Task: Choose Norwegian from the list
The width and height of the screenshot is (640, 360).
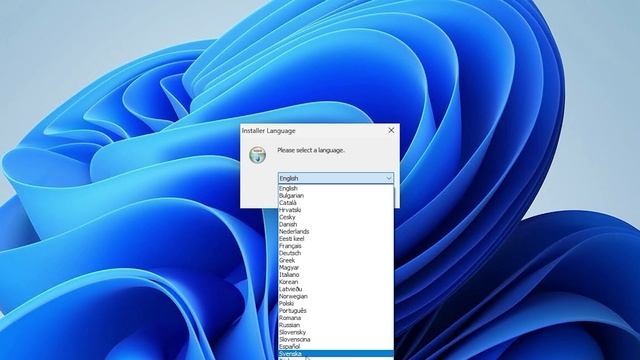Action: [x=336, y=296]
